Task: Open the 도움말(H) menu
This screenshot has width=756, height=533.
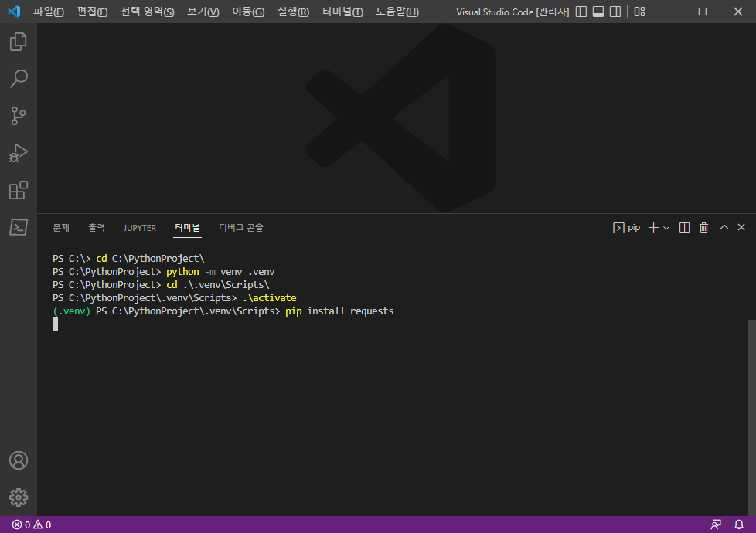Action: point(397,12)
